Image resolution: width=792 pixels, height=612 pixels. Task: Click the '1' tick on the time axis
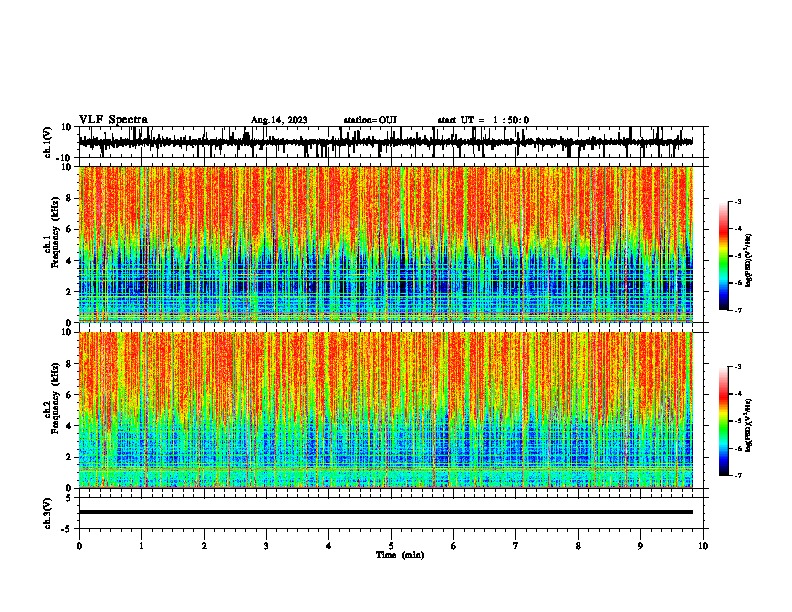[x=141, y=546]
